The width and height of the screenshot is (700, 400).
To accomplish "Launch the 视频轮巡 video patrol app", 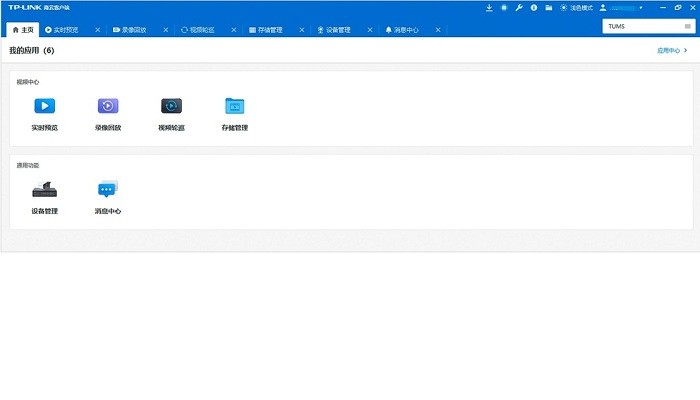I will pos(171,106).
